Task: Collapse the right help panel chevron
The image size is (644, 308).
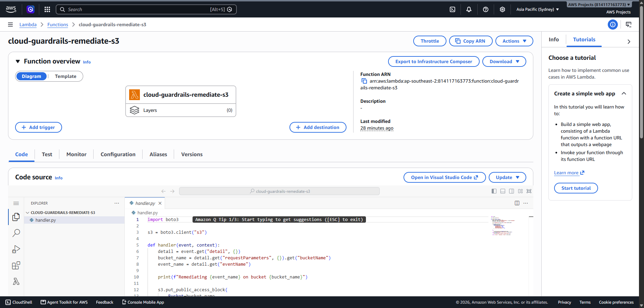Action: [629, 41]
